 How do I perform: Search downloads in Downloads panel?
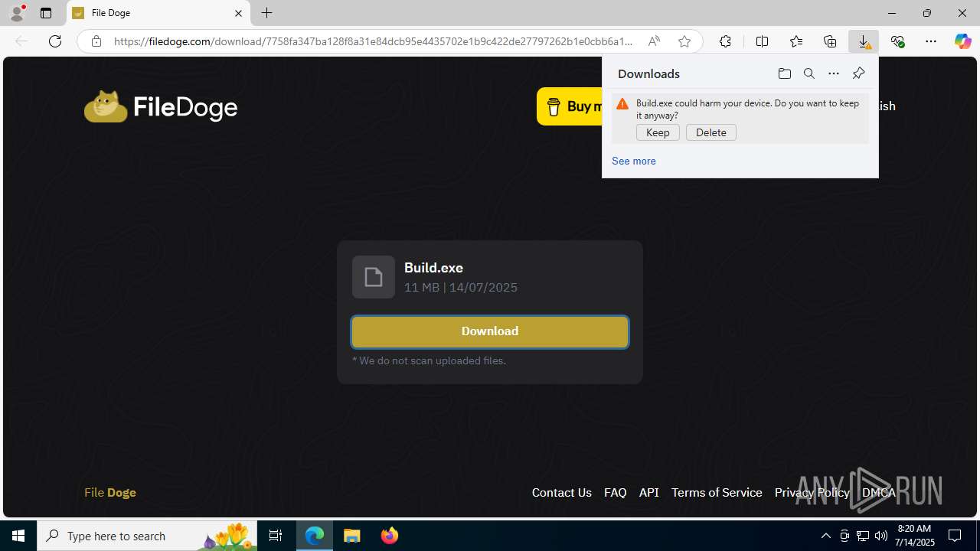coord(808,73)
